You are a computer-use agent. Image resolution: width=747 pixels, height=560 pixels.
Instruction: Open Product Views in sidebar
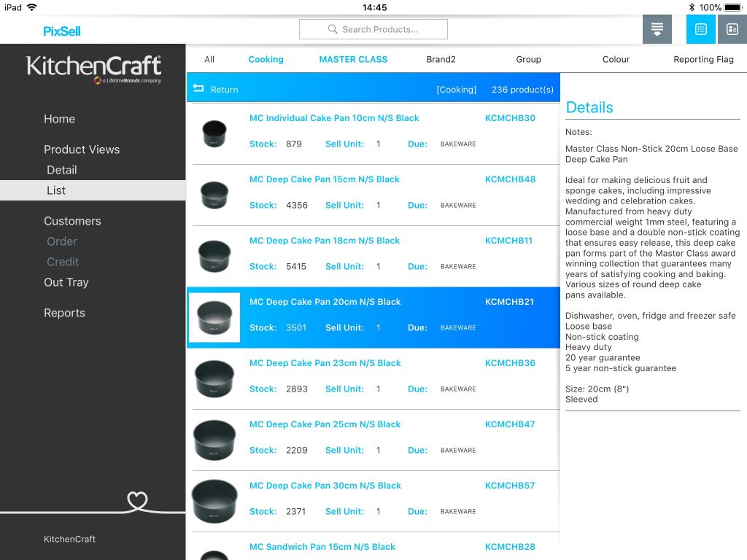pos(82,149)
